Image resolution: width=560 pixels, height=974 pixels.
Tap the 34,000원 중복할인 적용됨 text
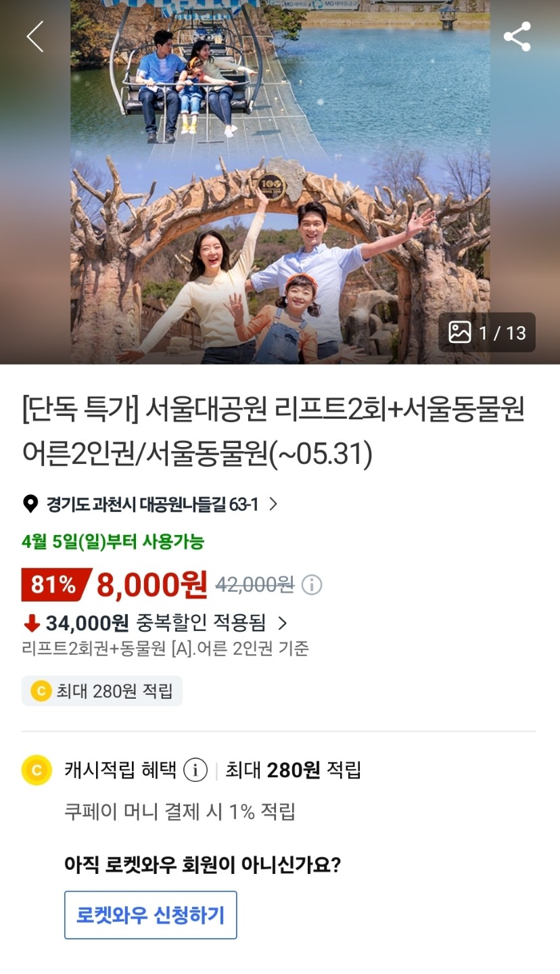[x=156, y=623]
